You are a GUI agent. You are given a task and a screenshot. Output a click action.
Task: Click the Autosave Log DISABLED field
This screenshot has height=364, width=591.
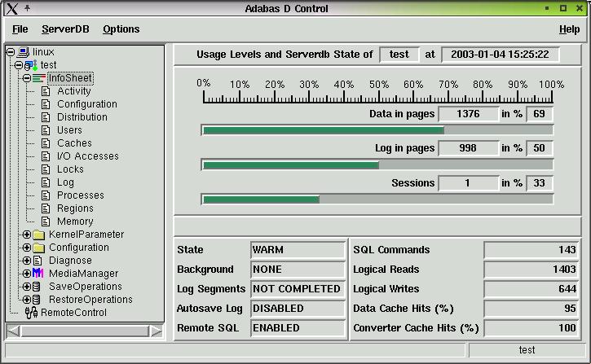pos(298,309)
